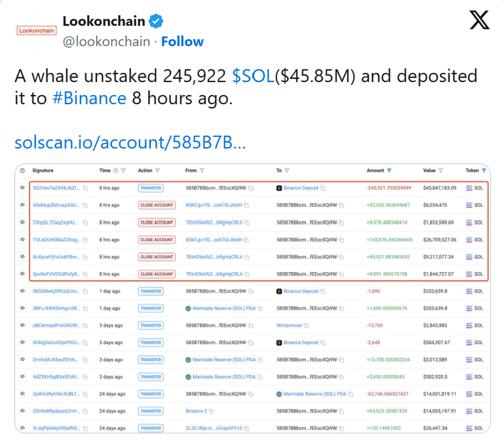
Task: Open the Token column filter dropdown
Action: tap(484, 171)
